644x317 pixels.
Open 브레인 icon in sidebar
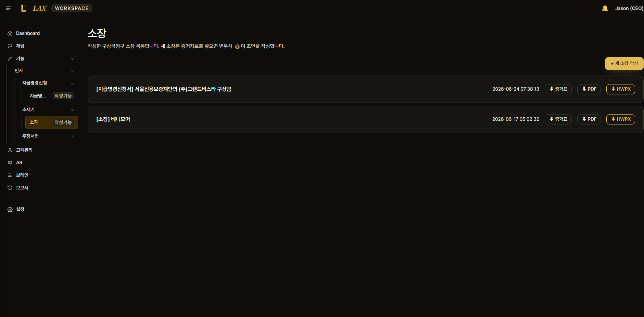point(10,175)
